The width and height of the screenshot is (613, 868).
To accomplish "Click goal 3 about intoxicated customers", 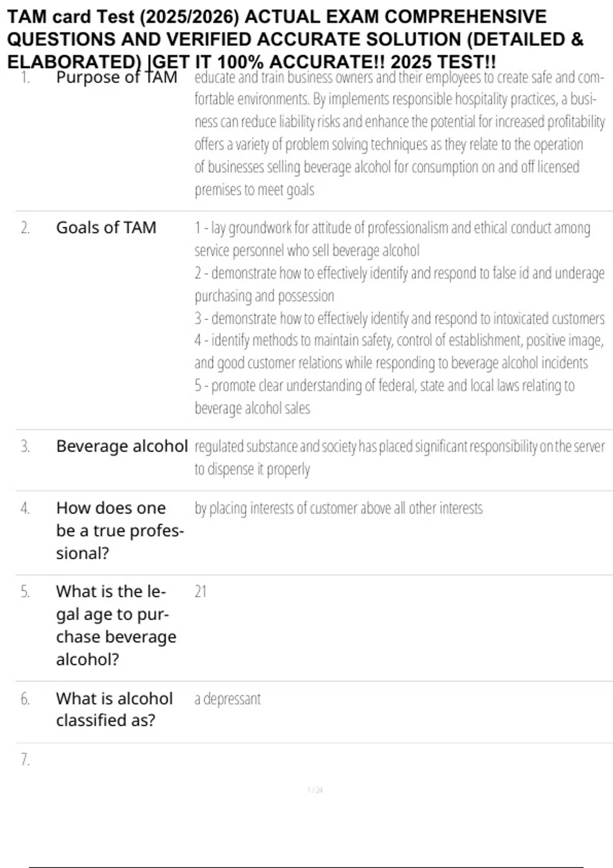I will coord(399,319).
